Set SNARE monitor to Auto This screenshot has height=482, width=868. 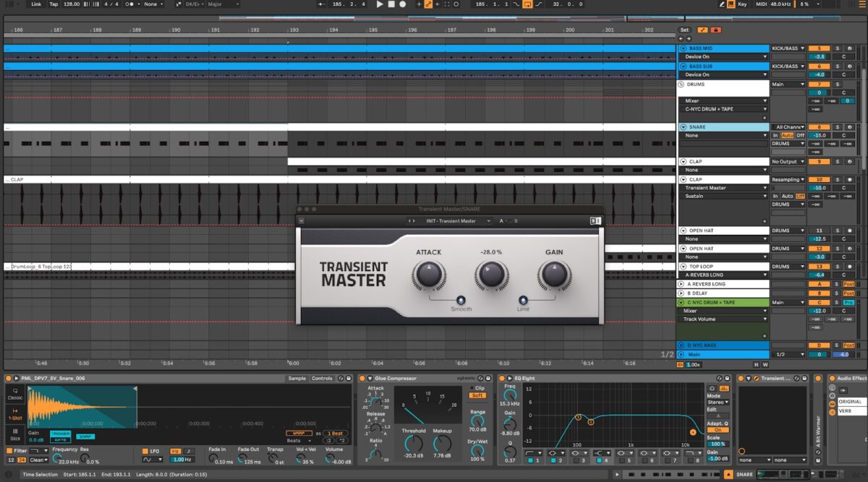click(787, 135)
